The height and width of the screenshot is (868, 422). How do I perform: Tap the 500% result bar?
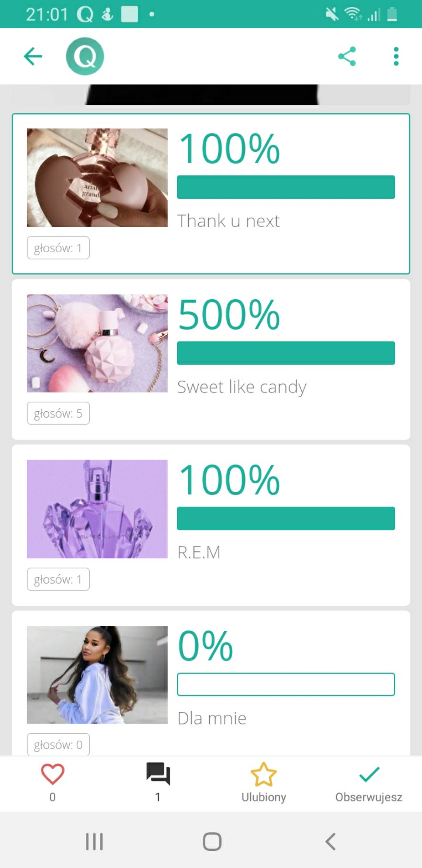(286, 353)
